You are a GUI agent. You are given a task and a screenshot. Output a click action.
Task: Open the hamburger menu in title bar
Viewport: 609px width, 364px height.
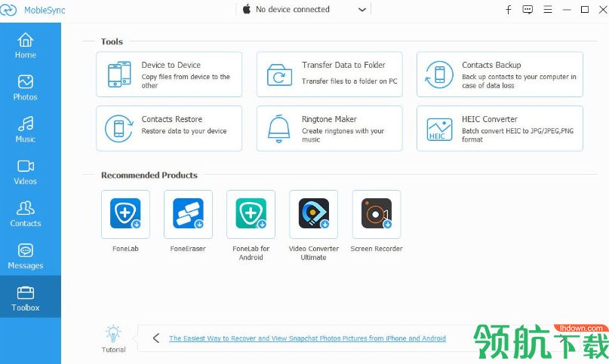548,10
